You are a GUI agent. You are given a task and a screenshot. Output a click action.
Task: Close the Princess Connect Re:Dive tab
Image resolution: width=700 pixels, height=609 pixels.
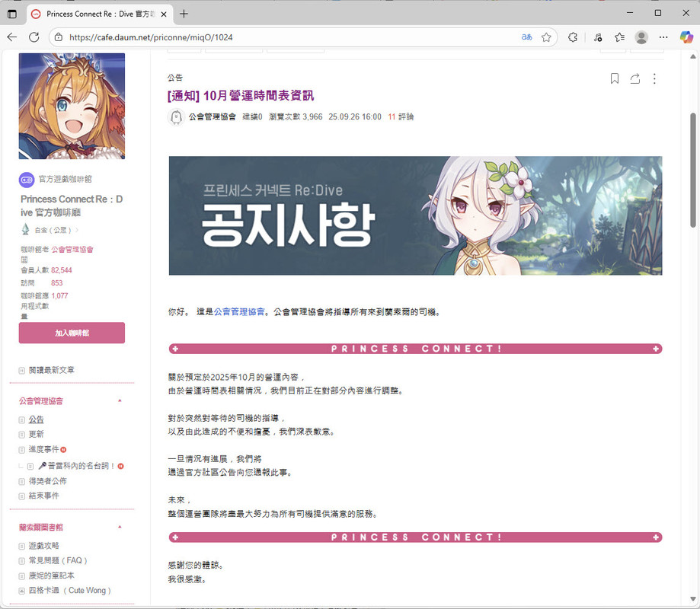click(164, 14)
